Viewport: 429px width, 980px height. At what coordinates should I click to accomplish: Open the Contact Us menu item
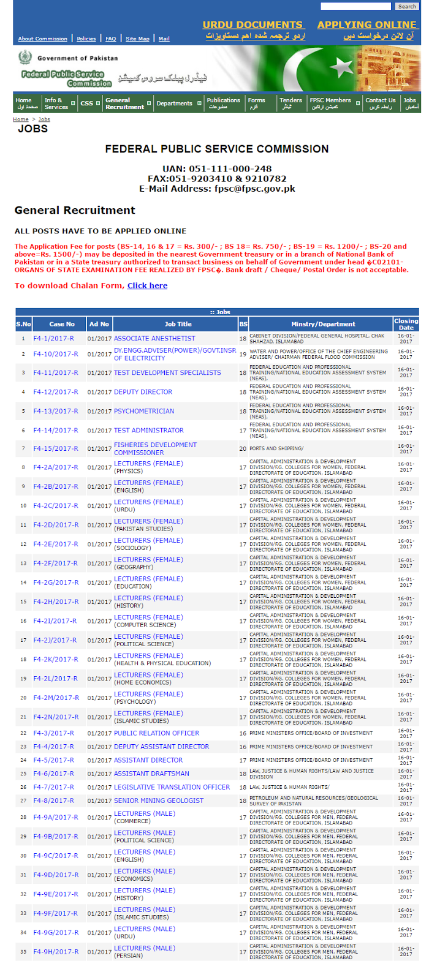click(381, 103)
